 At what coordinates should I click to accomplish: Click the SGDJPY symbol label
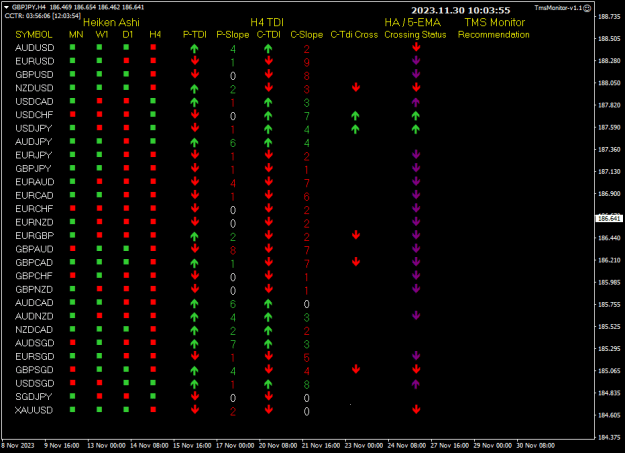[x=34, y=397]
